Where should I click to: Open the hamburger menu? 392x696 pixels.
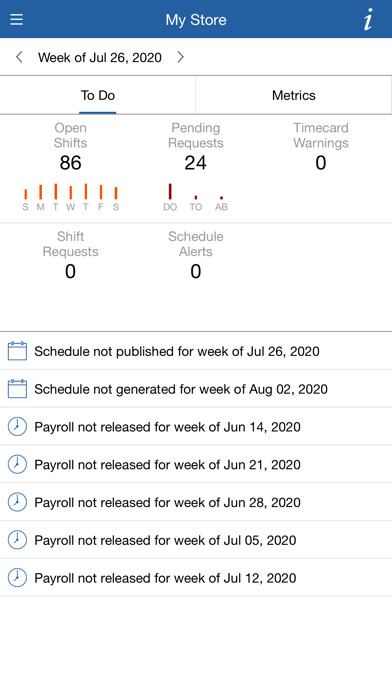(x=16, y=20)
